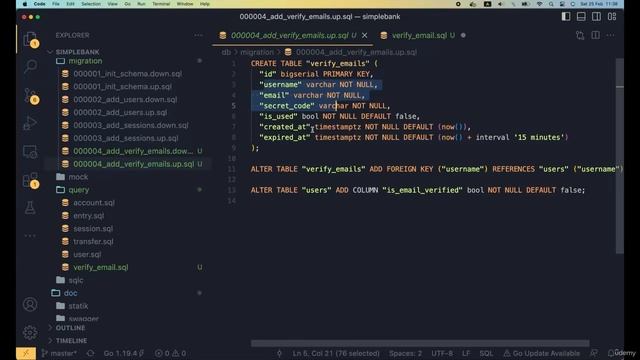Collapse the doc folder
The image size is (640, 360).
pyautogui.click(x=70, y=293)
